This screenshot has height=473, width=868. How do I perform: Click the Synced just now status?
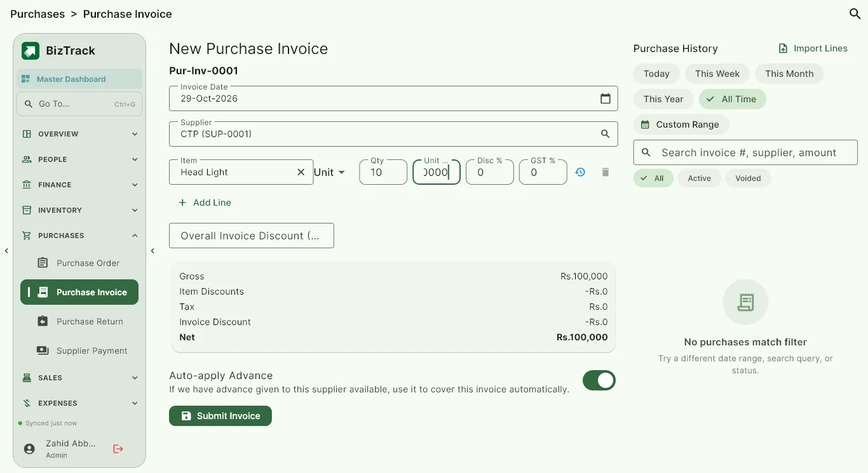(48, 423)
